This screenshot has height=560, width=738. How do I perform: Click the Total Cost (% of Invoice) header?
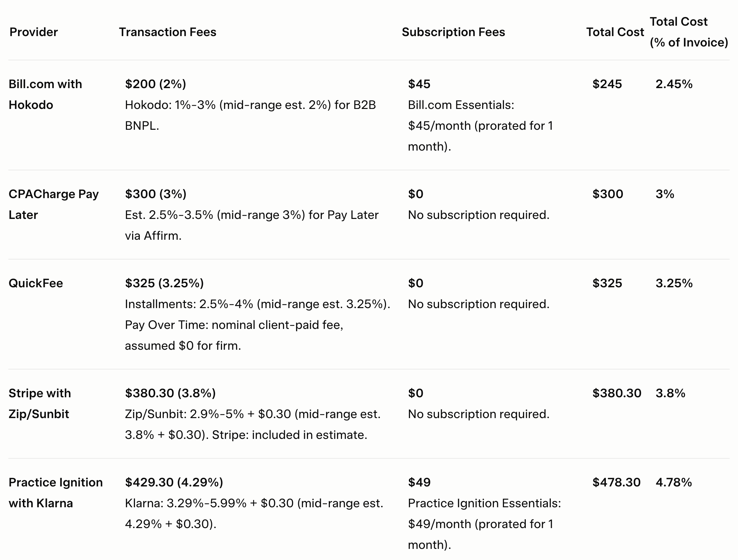[689, 32]
